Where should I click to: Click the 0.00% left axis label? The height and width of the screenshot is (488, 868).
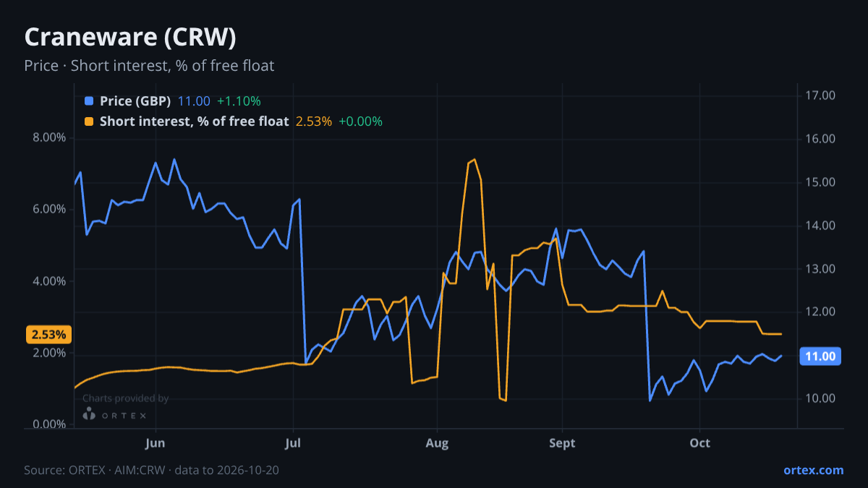coord(49,424)
